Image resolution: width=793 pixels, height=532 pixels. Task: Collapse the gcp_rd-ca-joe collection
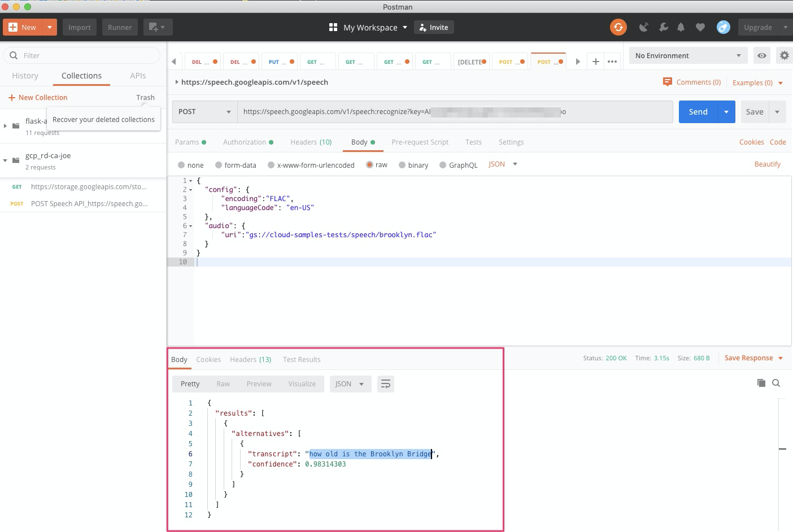(x=5, y=160)
